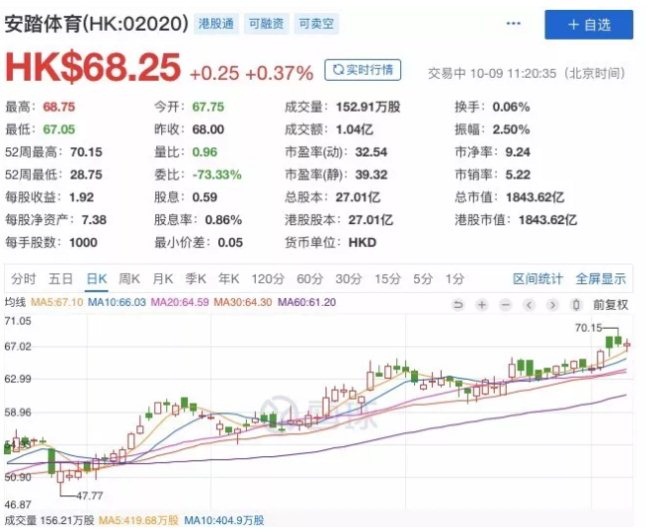Click the 昨收 value 68.00
This screenshot has width=660, height=532.
(208, 130)
